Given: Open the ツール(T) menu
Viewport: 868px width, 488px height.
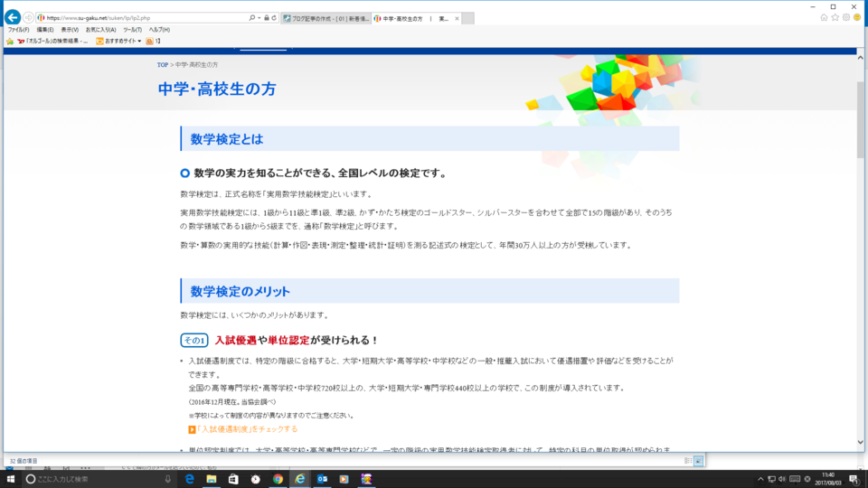Looking at the screenshot, I should click(132, 30).
